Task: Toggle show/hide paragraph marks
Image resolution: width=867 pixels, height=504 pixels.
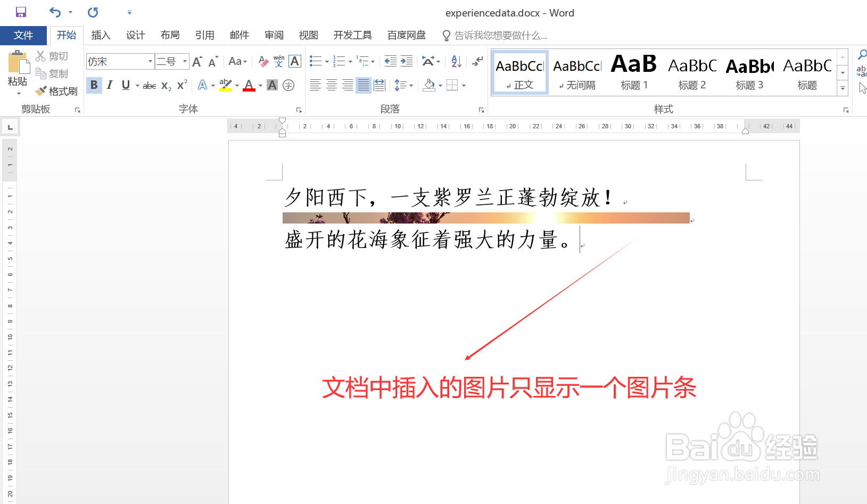Action: 476,61
